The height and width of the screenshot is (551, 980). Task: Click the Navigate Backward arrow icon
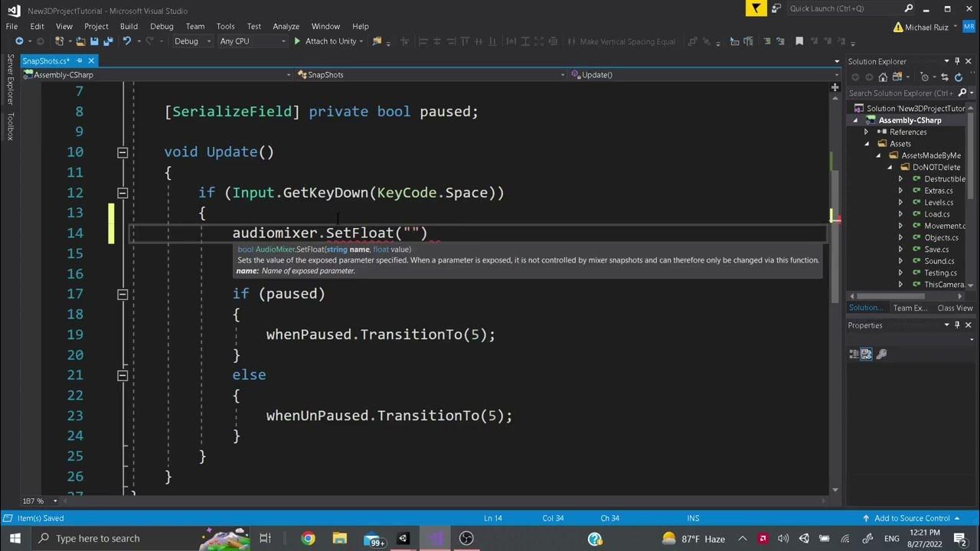19,41
